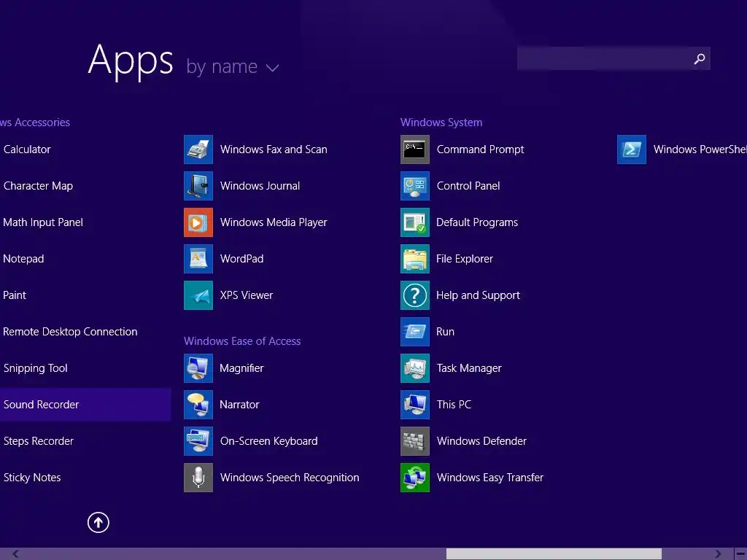Click the search magnifier icon
Screen dimensions: 747x560
tap(700, 58)
